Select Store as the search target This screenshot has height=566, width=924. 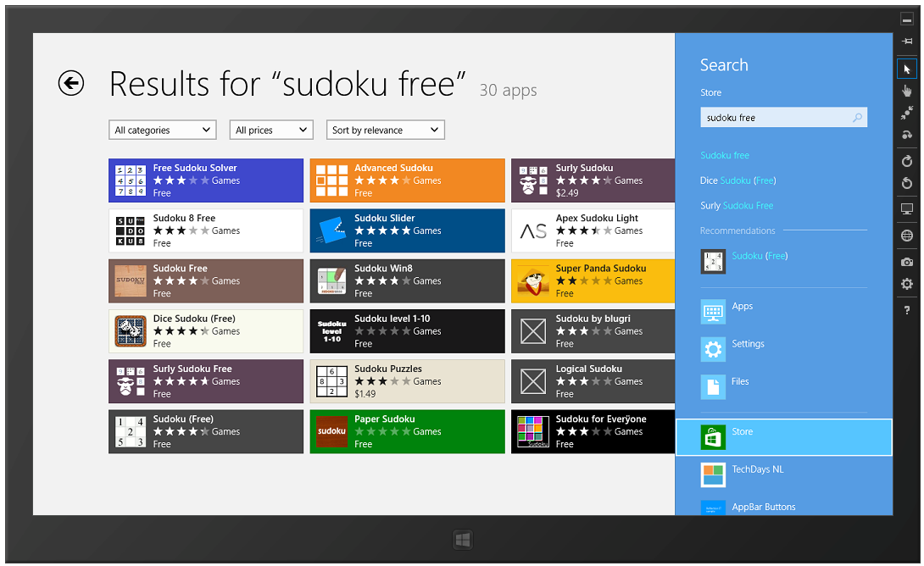click(784, 437)
